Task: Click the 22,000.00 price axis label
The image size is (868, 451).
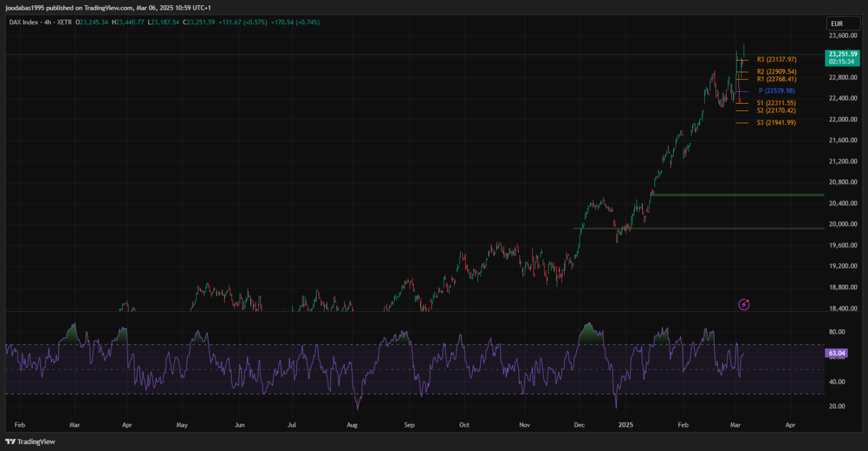Action: click(x=843, y=120)
